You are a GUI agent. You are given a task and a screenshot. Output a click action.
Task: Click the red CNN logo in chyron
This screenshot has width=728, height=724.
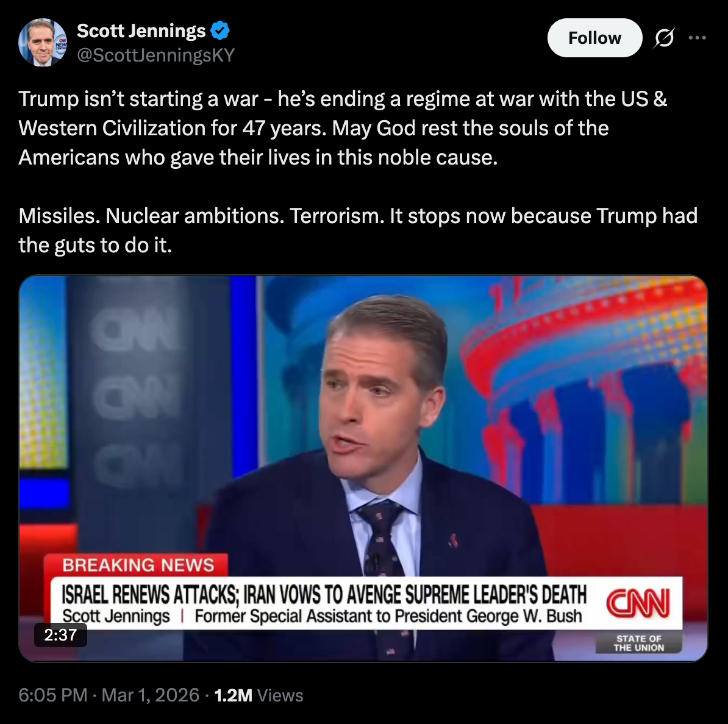[x=638, y=603]
